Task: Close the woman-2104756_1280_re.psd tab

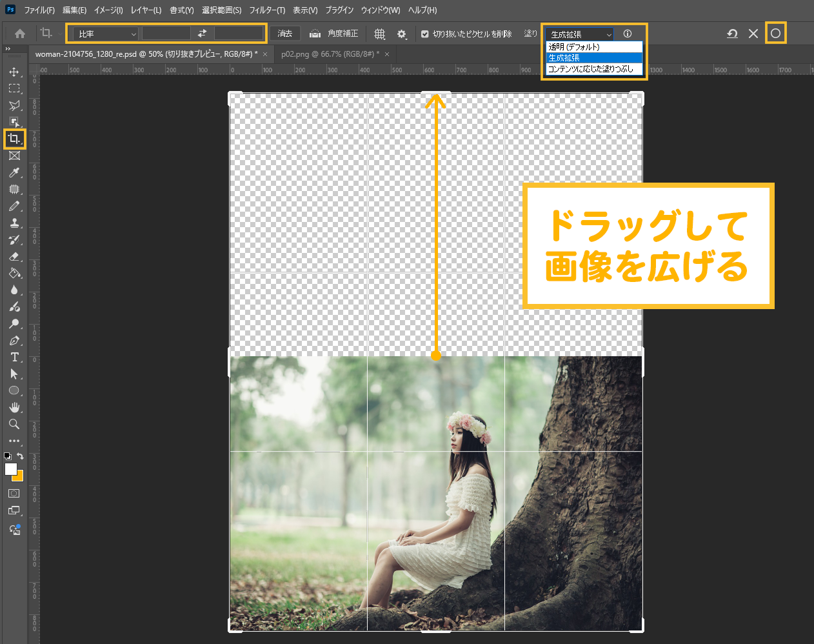Action: pyautogui.click(x=264, y=54)
